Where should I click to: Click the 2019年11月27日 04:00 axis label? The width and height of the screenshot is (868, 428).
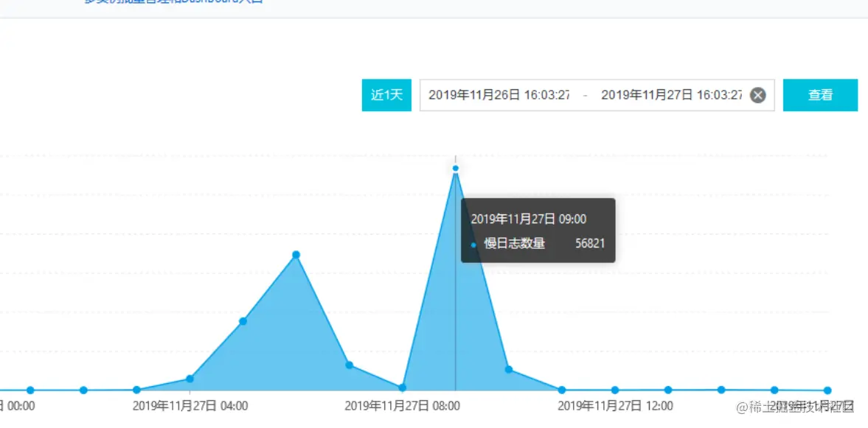pos(192,406)
